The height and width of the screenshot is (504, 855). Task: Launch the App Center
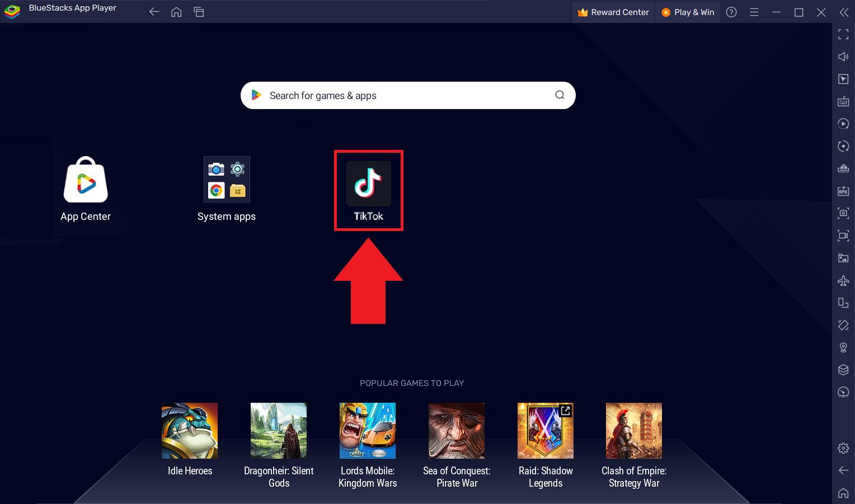click(x=85, y=180)
